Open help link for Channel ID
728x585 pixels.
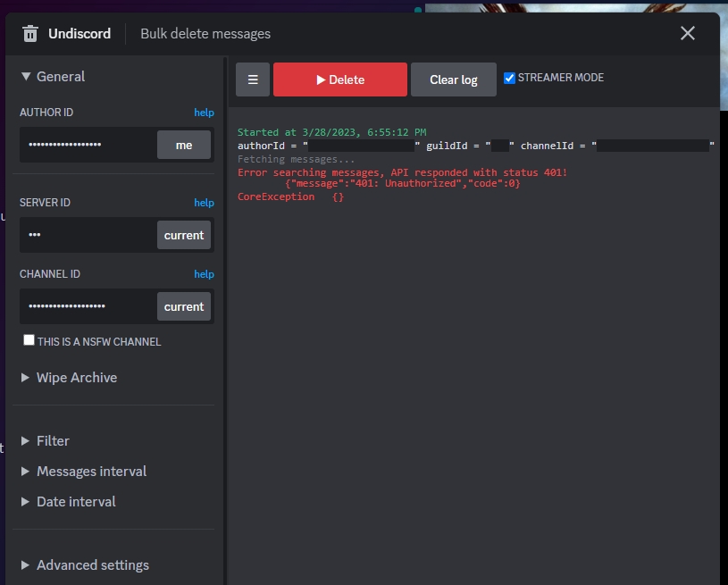[x=204, y=274]
